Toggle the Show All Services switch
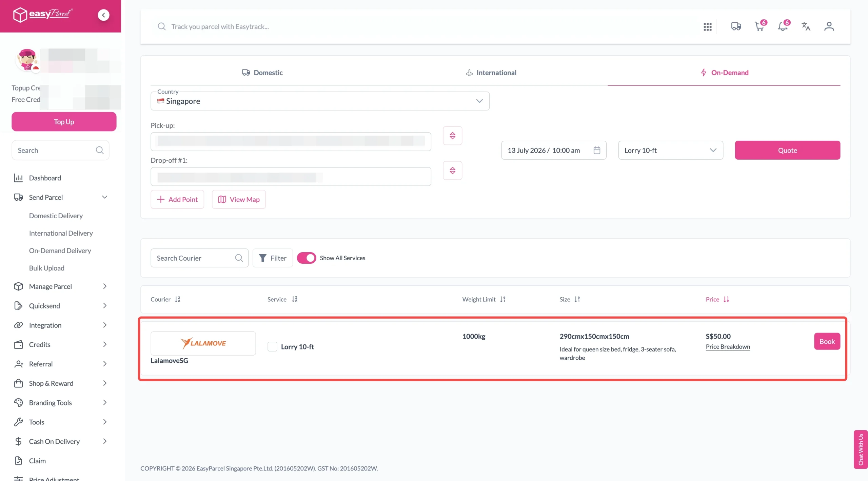The width and height of the screenshot is (868, 481). click(306, 258)
